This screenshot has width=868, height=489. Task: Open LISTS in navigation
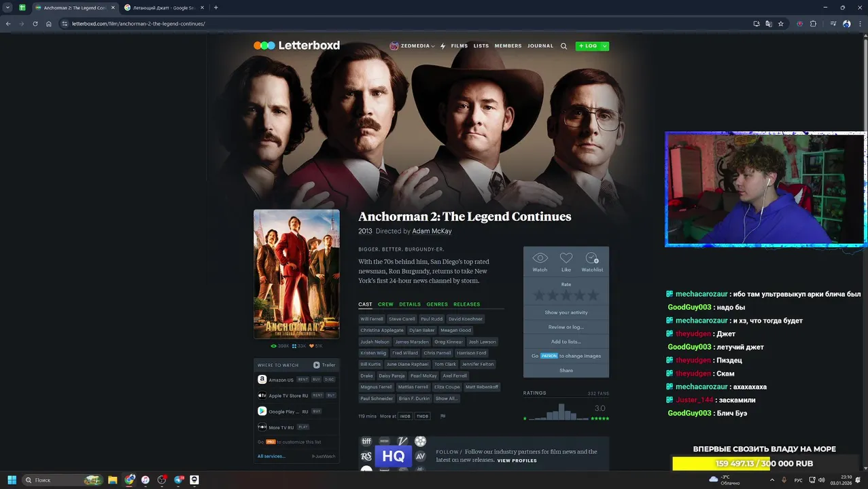point(481,46)
